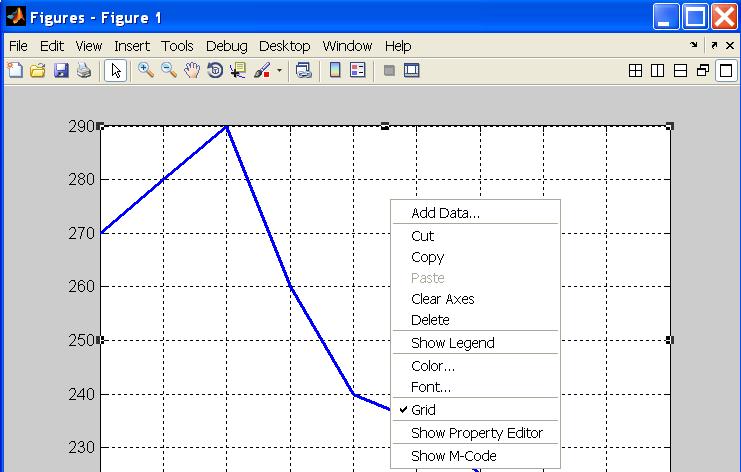Click the Show Plot Tools and Dock icon
Image resolution: width=741 pixels, height=472 pixels.
412,70
